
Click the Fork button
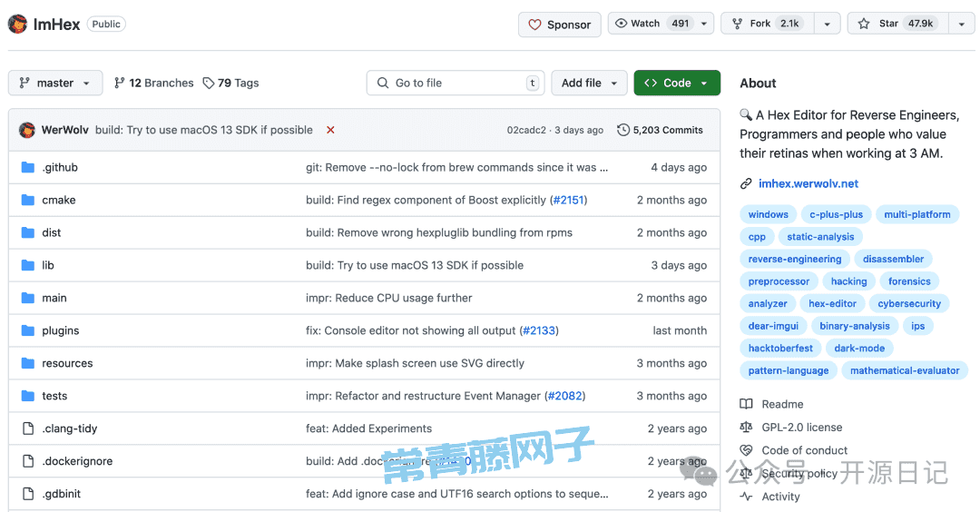tap(768, 24)
